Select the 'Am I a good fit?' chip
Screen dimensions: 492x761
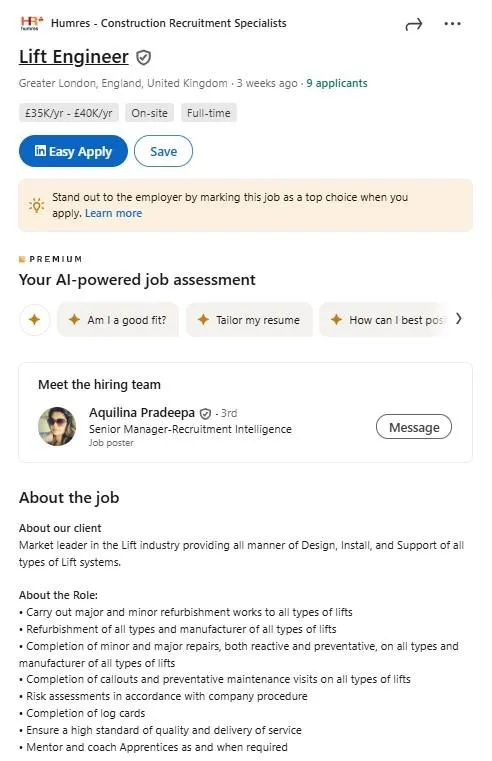point(118,320)
